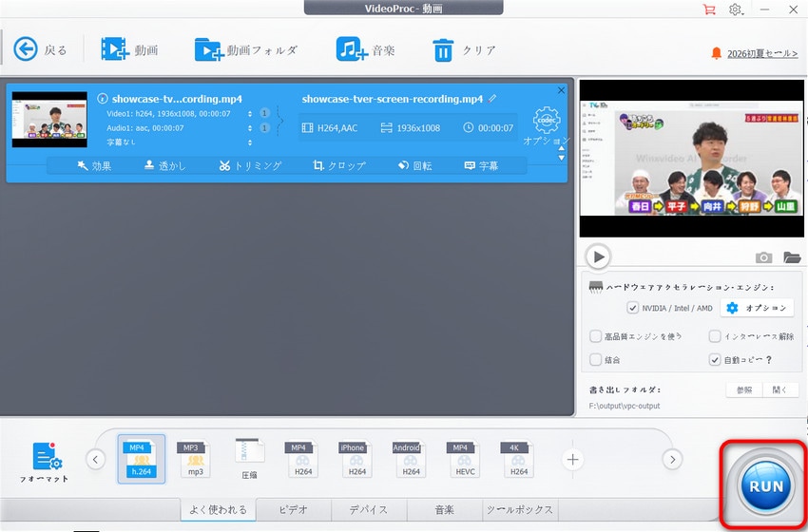Click the 参照 browse button
This screenshot has height=532, width=808.
744,389
